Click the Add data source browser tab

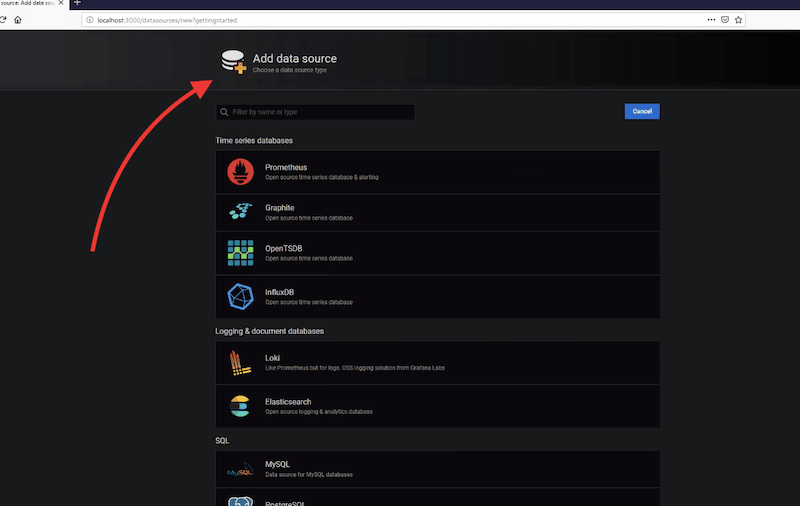coord(34,4)
